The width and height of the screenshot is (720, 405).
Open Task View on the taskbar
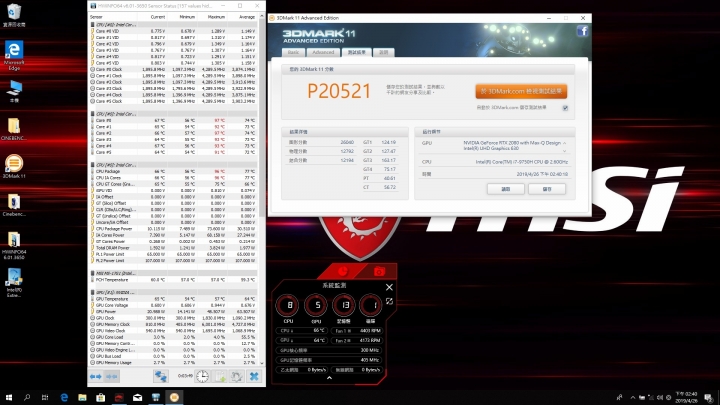[45, 398]
